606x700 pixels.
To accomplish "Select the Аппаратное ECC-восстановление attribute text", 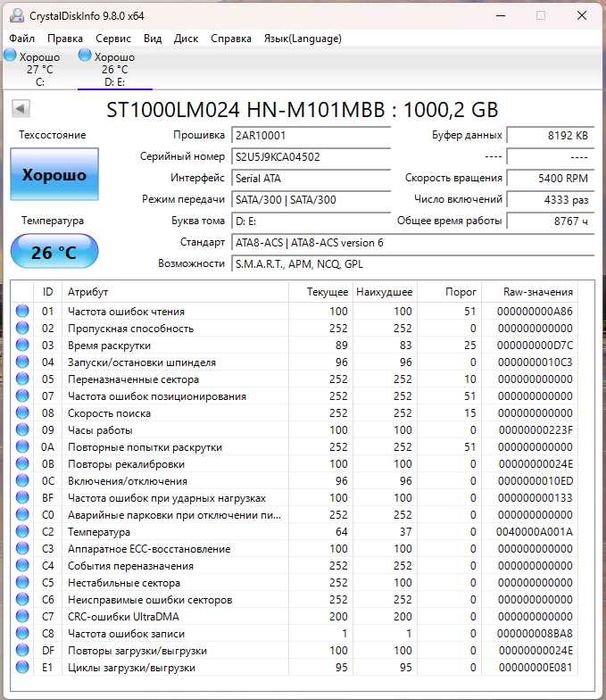I will (x=149, y=549).
